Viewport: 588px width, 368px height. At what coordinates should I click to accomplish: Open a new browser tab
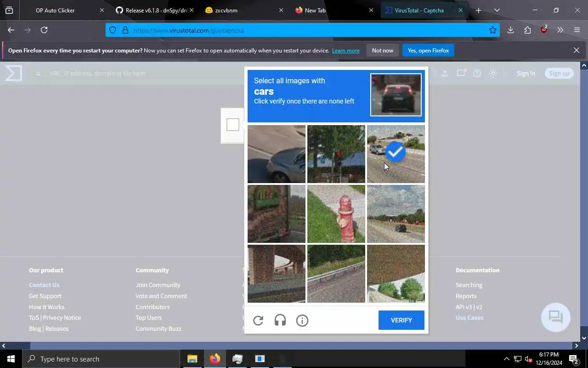click(478, 10)
